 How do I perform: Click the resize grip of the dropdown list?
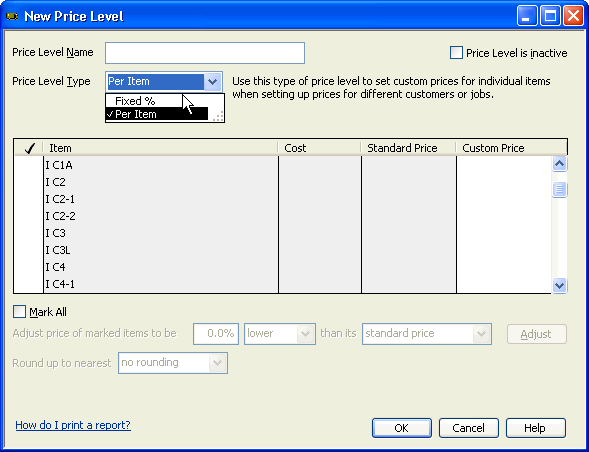218,116
